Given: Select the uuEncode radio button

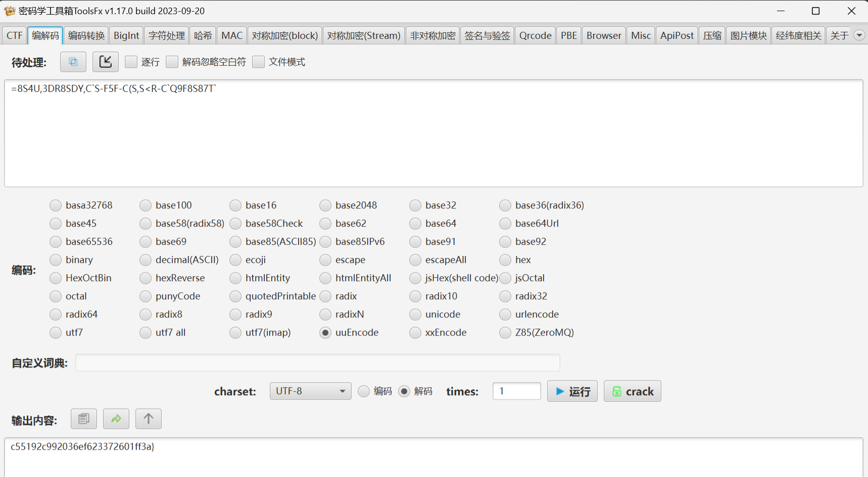Looking at the screenshot, I should pos(325,333).
